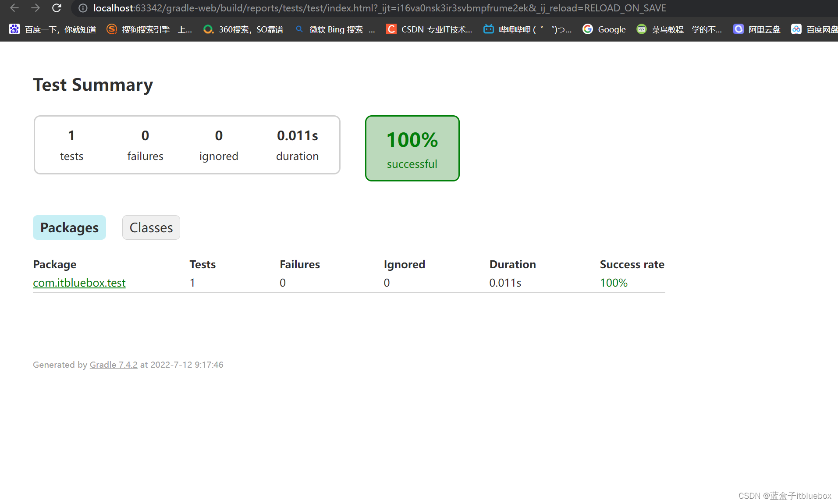This screenshot has width=838, height=504.
Task: Open the Baidu Netdisk bookmark icon
Action: tap(796, 29)
